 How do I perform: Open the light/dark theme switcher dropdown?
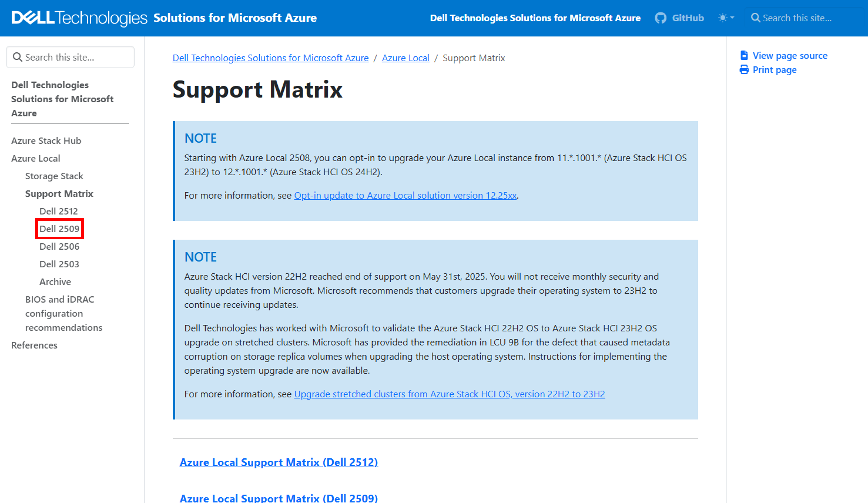[x=726, y=18]
